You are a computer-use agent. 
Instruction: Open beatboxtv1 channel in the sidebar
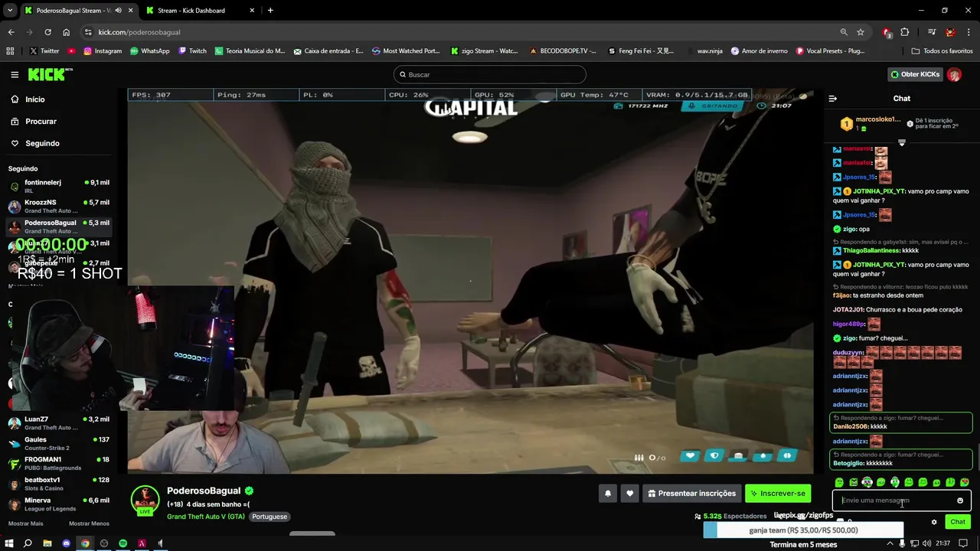click(x=59, y=483)
